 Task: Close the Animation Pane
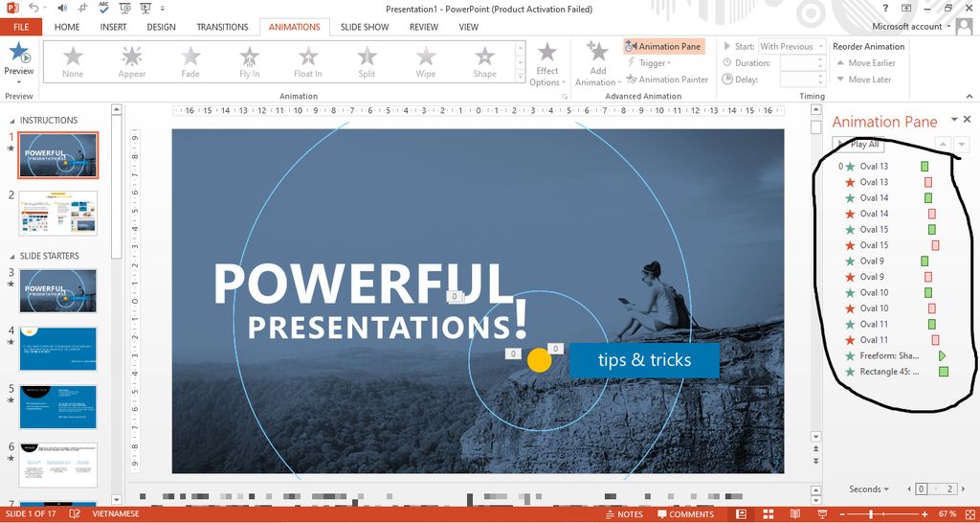click(x=968, y=119)
